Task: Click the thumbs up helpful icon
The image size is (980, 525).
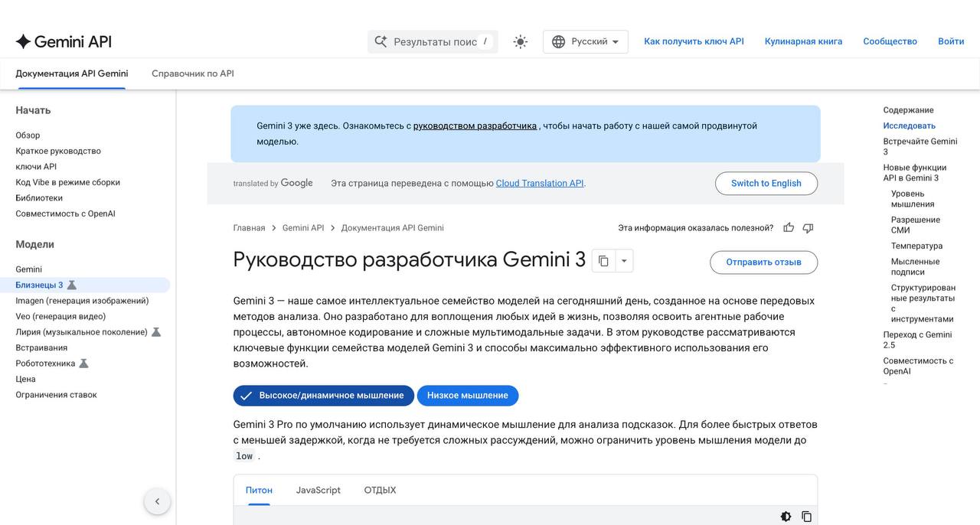Action: 789,228
